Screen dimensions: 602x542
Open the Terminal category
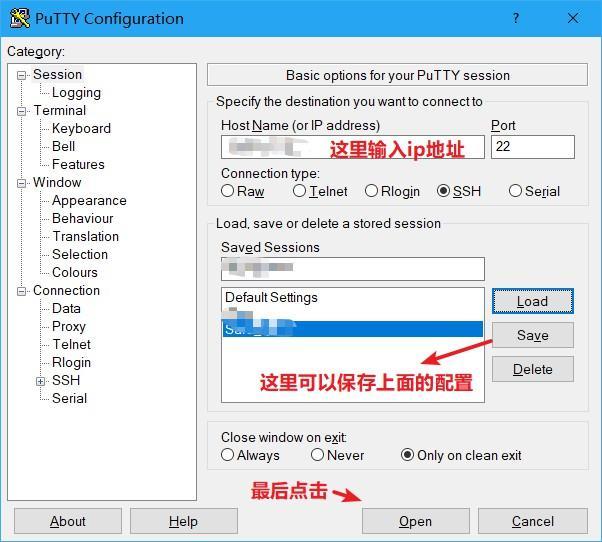click(60, 111)
